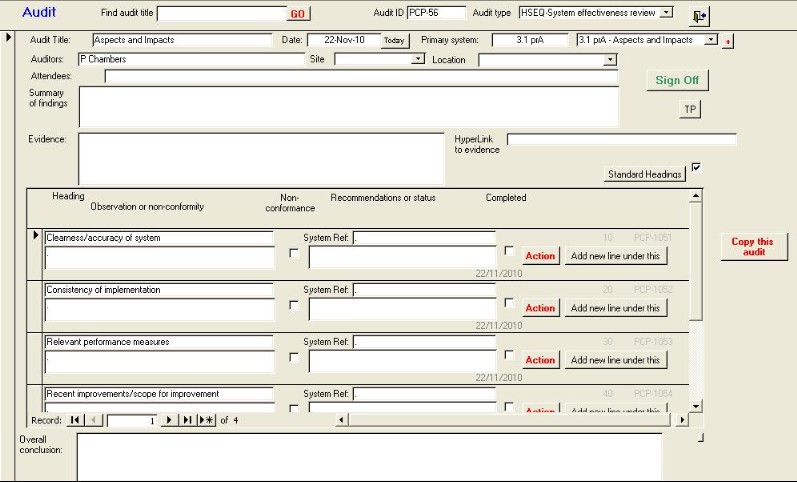
Task: Check Non-conformance for Consistency of implementation
Action: pos(294,305)
